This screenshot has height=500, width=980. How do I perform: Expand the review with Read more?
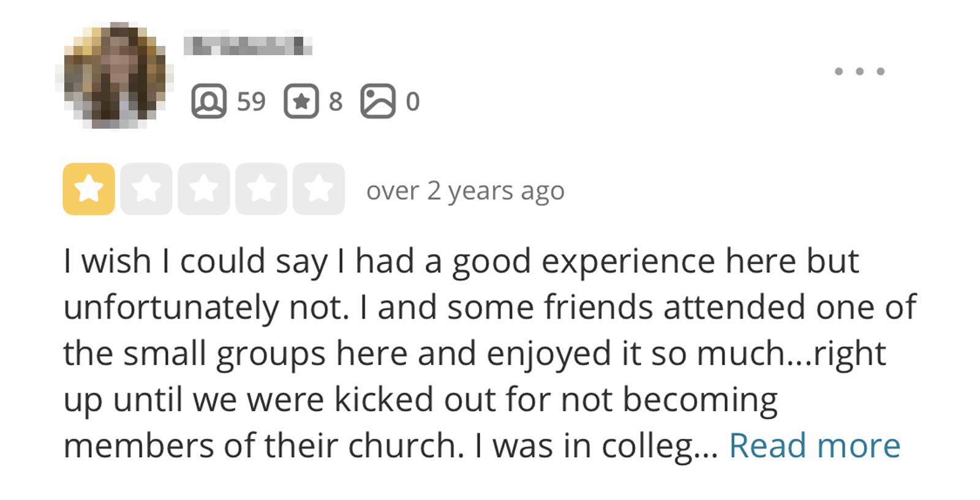815,445
